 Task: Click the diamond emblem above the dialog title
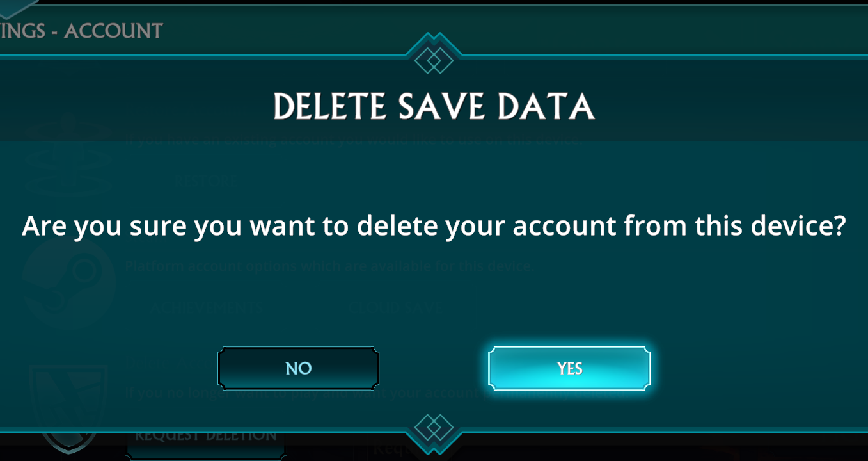[434, 61]
